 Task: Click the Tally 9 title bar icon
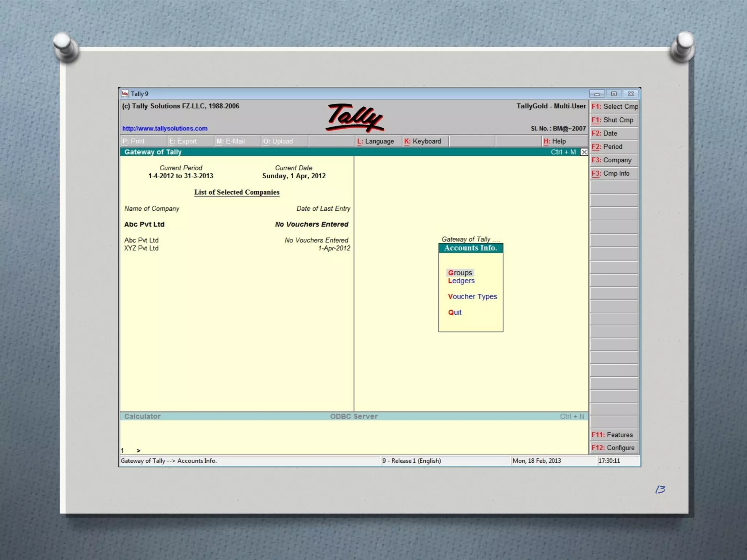(x=125, y=94)
